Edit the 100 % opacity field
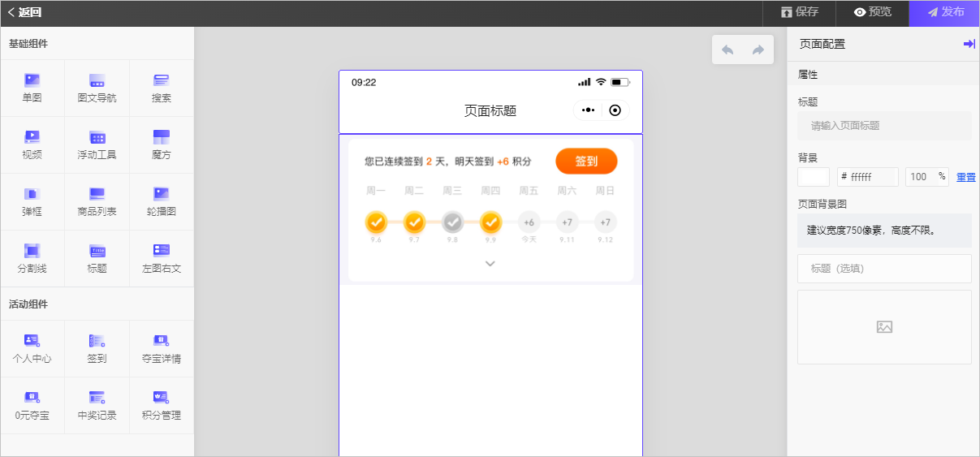This screenshot has height=457, width=980. [926, 177]
